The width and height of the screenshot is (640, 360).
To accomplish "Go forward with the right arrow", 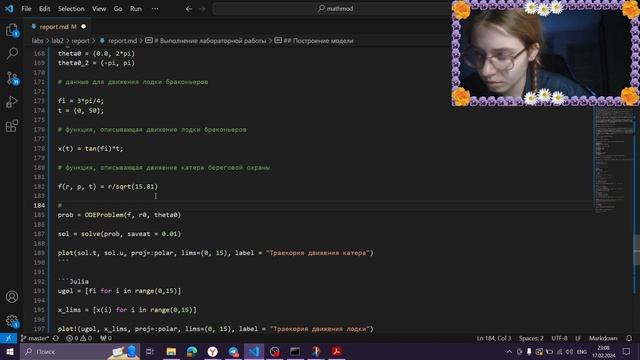I will [202, 9].
